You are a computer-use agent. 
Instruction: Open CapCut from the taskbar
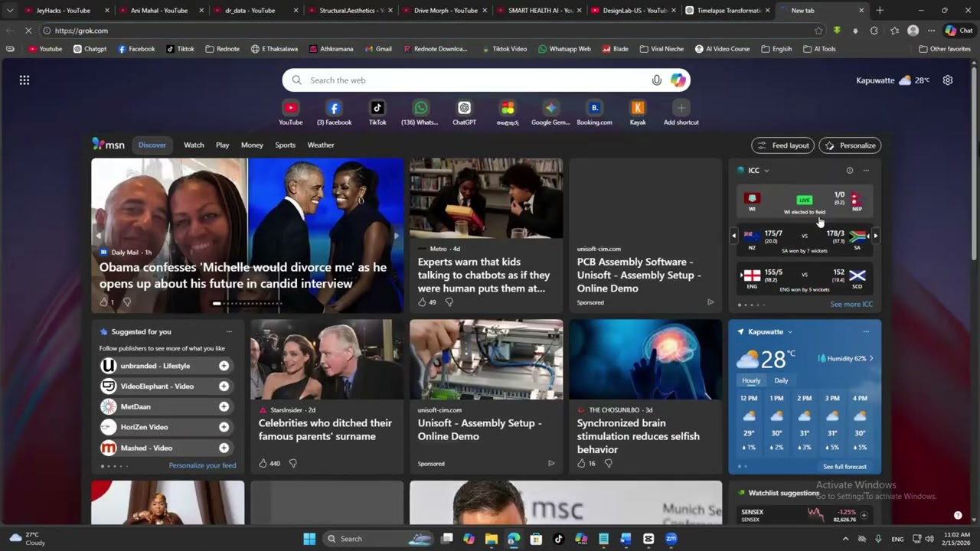pos(648,539)
